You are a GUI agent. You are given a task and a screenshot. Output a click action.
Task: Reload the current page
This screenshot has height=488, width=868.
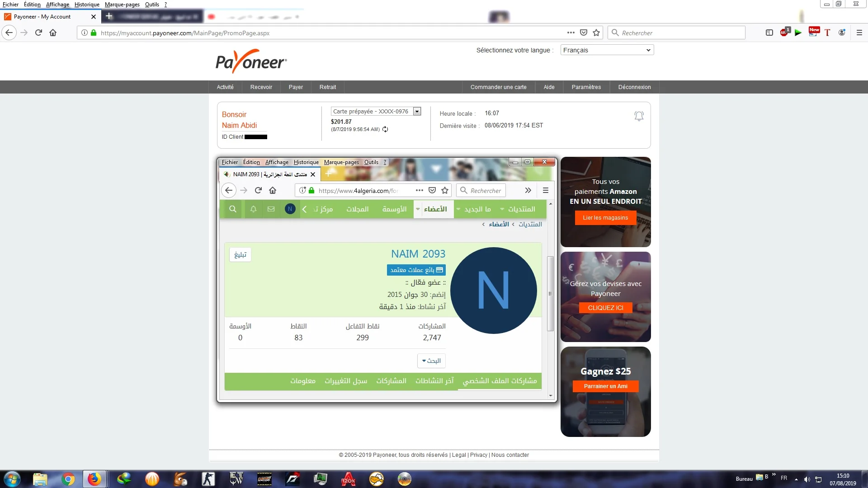point(38,33)
